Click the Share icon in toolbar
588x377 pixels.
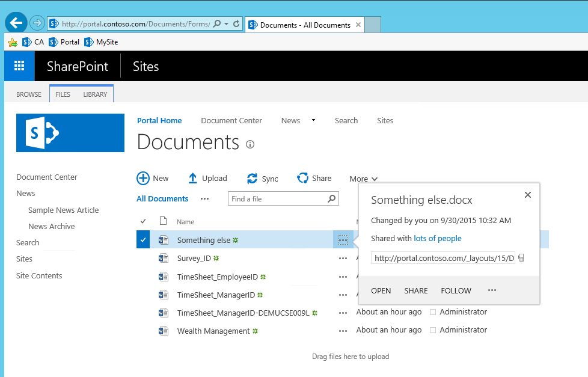303,178
